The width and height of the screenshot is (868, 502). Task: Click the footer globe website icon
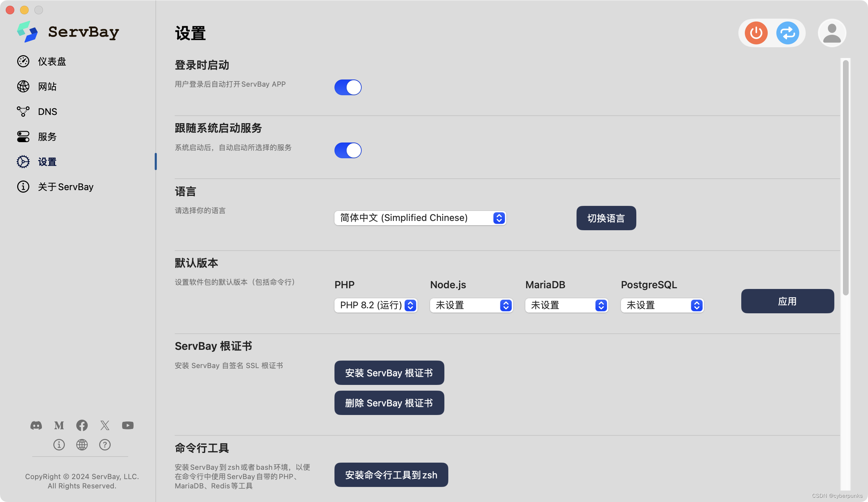click(x=82, y=445)
